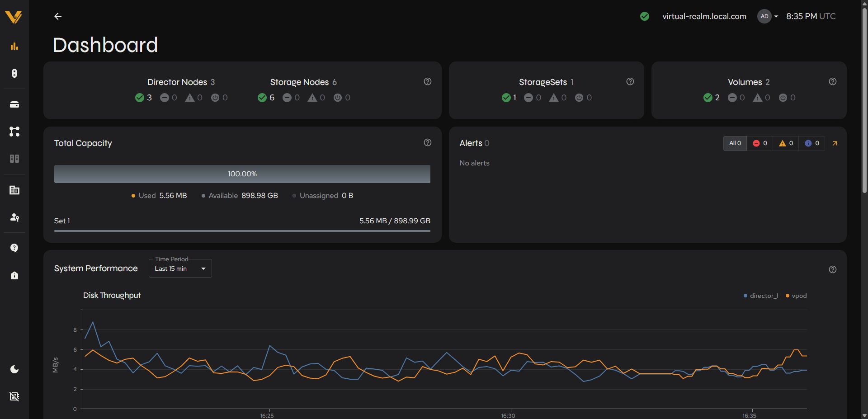
Task: Open the lock bag sidebar icon
Action: [x=14, y=275]
